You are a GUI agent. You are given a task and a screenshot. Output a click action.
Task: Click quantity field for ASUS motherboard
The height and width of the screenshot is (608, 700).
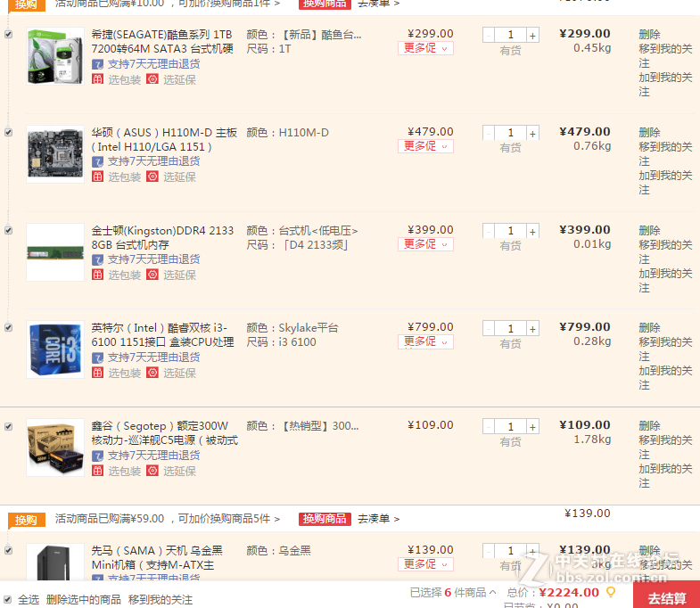coord(511,133)
